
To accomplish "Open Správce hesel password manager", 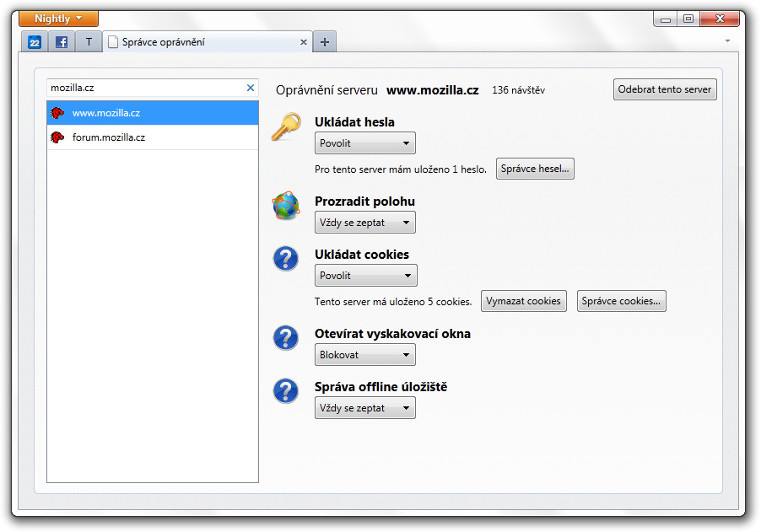I will click(x=535, y=169).
